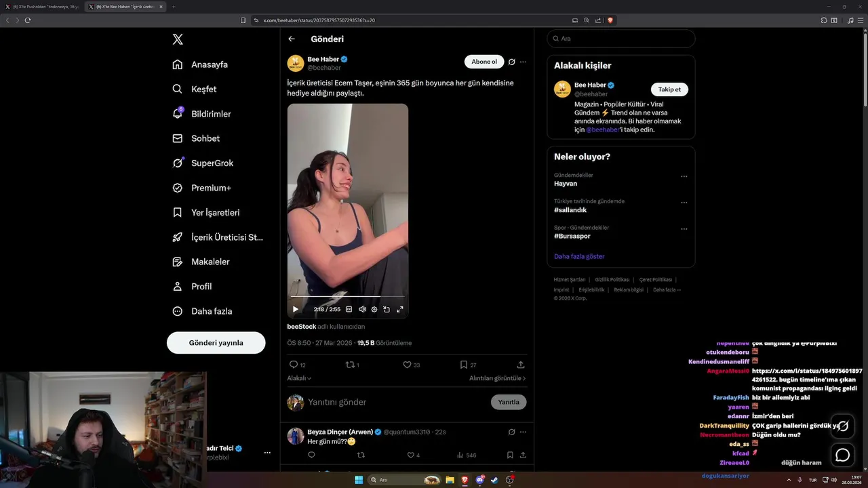
Task: Open the #sallandık trending topic
Action: click(x=570, y=210)
